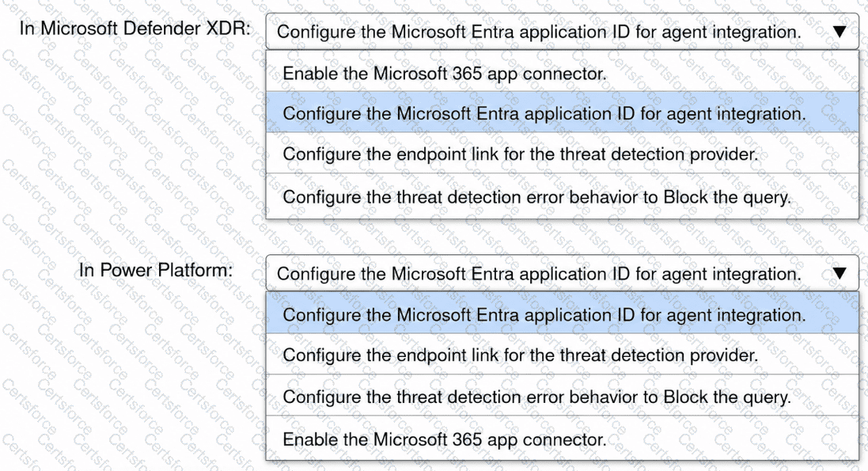Select Enable Microsoft 365 app connector under Defender XDR
Image resolution: width=868 pixels, height=471 pixels.
click(562, 72)
